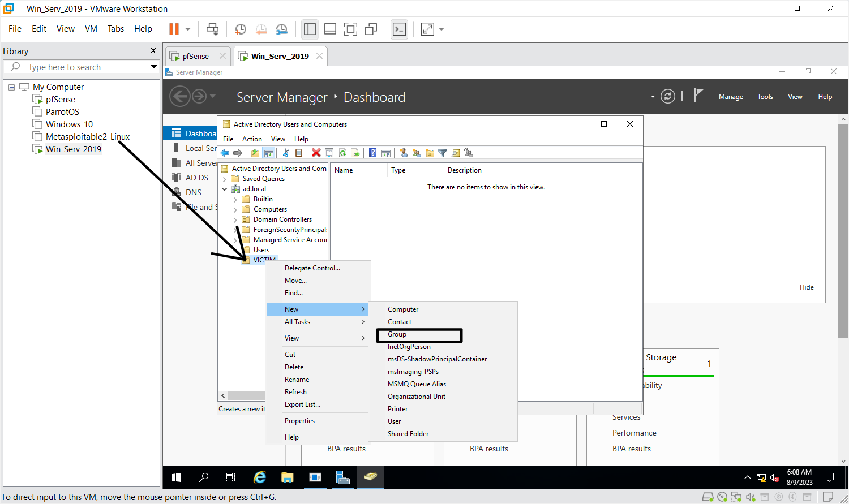The image size is (849, 504).
Task: Choose User from the New submenu
Action: point(395,421)
